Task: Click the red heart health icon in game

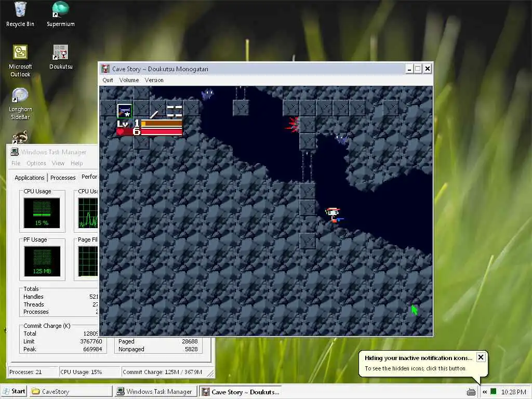Action: click(121, 131)
